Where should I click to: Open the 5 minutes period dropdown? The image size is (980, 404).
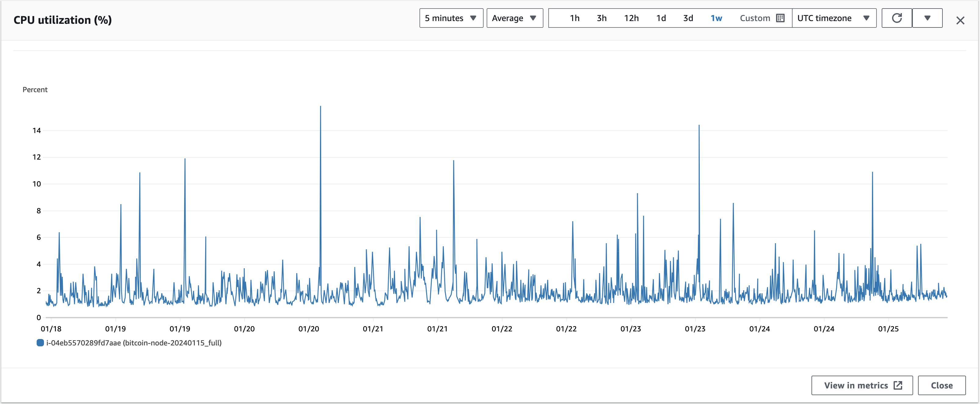(x=451, y=18)
